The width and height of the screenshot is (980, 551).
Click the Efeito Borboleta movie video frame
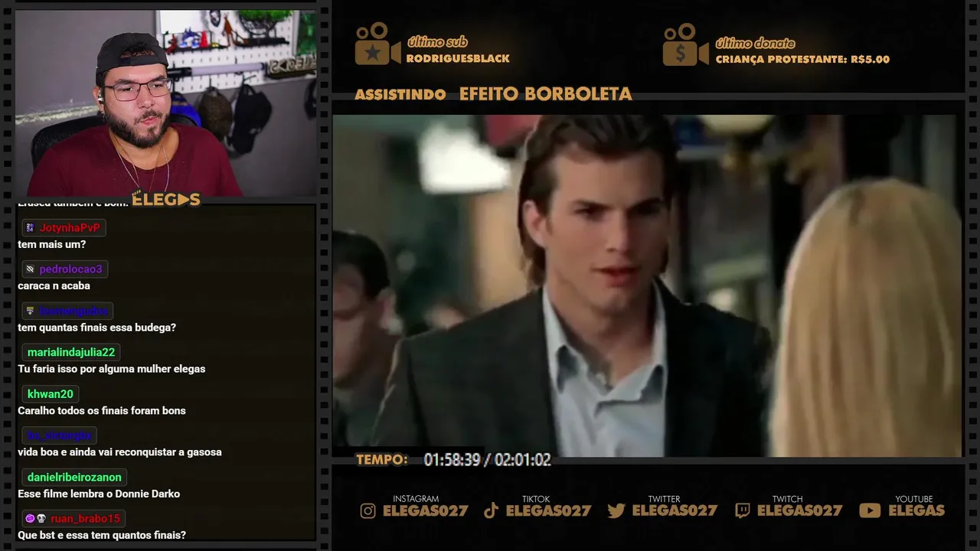647,285
